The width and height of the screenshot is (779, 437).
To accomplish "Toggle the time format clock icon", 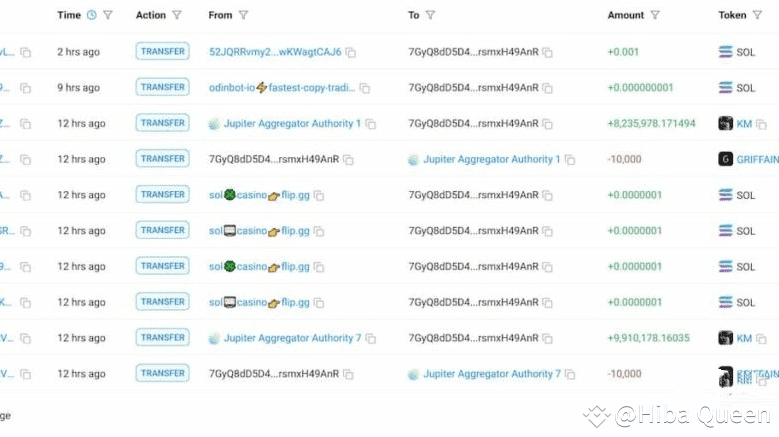I will tap(91, 15).
